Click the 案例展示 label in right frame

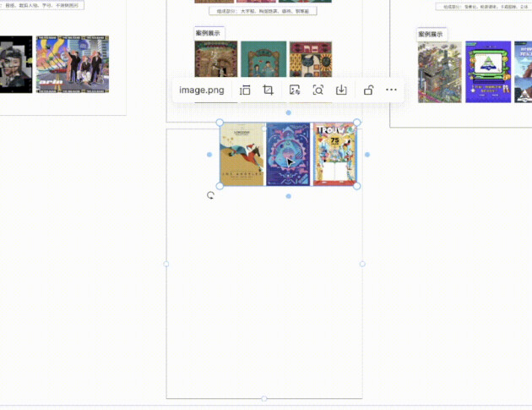click(x=431, y=35)
